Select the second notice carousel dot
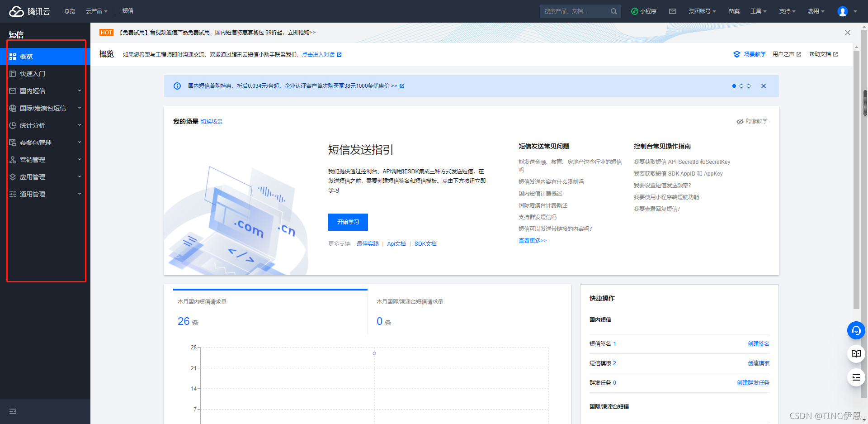This screenshot has height=424, width=868. (741, 86)
